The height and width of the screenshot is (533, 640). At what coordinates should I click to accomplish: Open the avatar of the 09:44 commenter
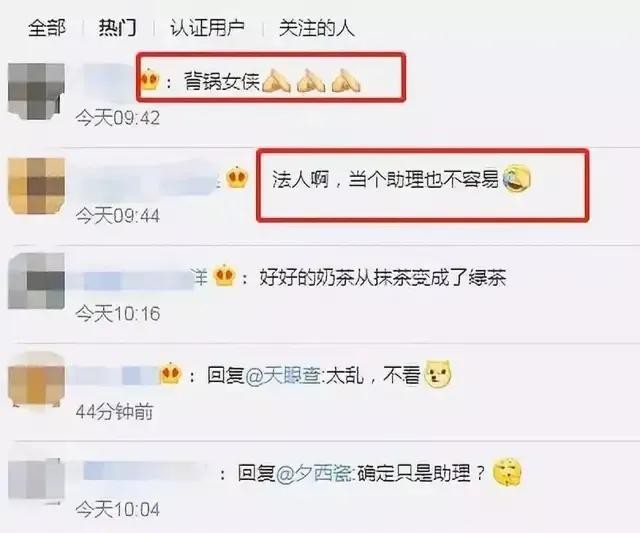[x=36, y=186]
